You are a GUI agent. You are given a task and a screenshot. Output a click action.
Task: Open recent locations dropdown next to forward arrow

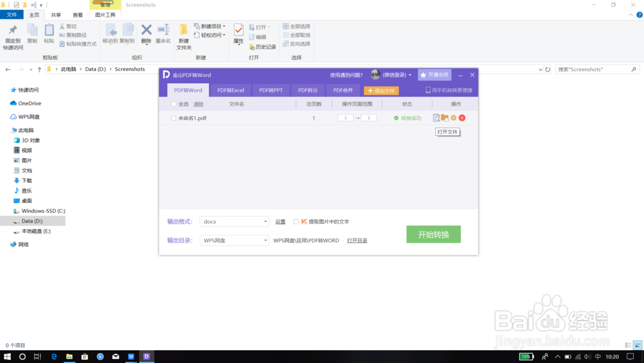tap(31, 70)
